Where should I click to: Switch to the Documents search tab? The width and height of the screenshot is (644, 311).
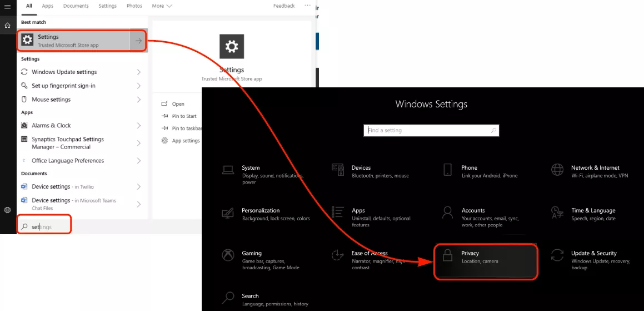point(76,6)
